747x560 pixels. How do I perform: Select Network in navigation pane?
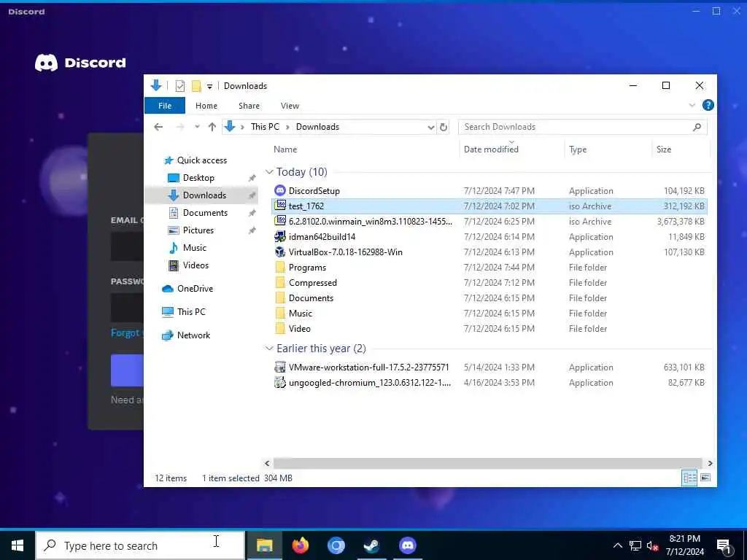(x=193, y=335)
